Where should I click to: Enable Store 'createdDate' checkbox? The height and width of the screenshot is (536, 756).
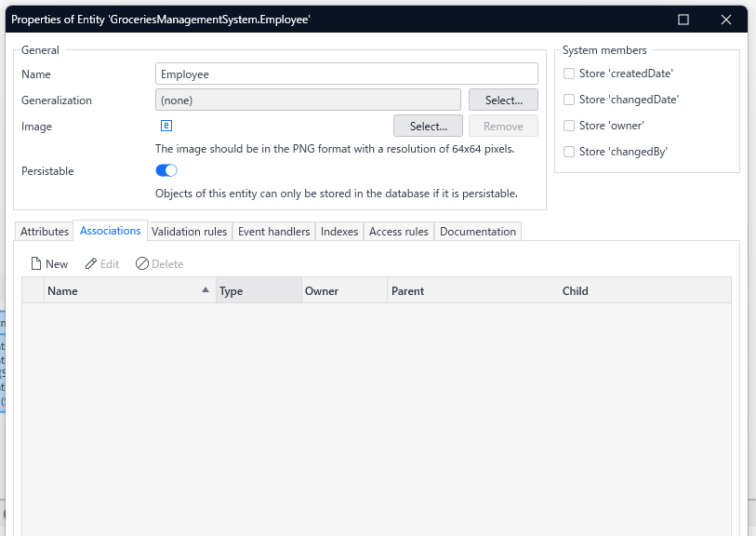(x=569, y=74)
